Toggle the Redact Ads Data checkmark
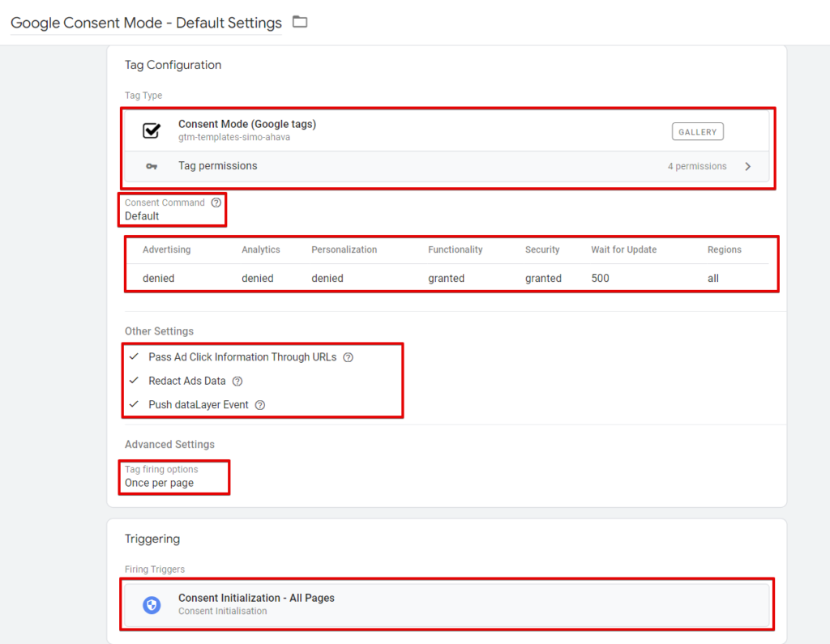Image resolution: width=830 pixels, height=644 pixels. click(134, 381)
